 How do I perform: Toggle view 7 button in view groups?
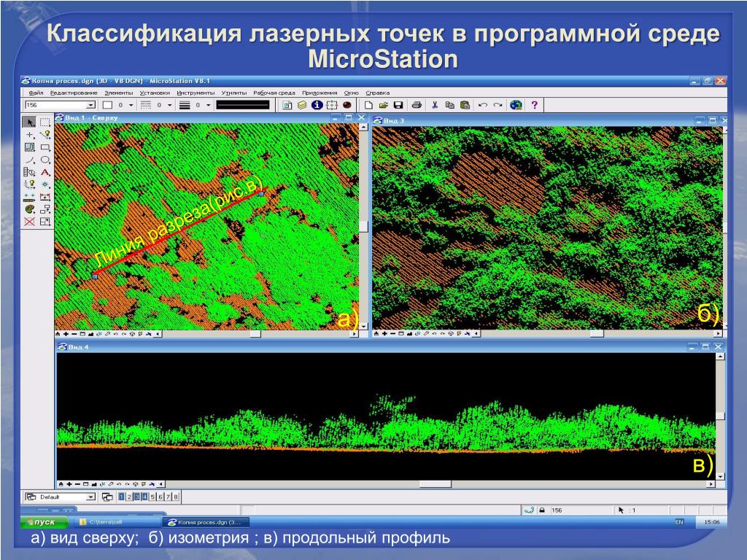pyautogui.click(x=168, y=497)
